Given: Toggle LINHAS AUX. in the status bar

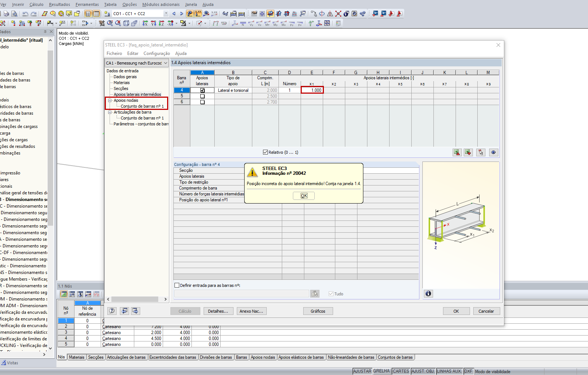Looking at the screenshot, I should [x=449, y=371].
